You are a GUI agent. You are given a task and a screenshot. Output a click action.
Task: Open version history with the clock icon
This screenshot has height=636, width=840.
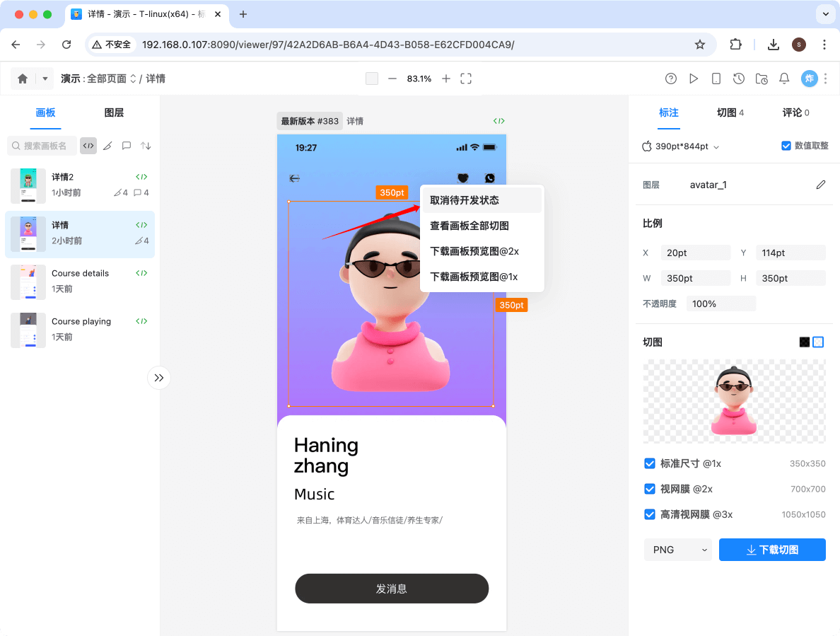[739, 79]
